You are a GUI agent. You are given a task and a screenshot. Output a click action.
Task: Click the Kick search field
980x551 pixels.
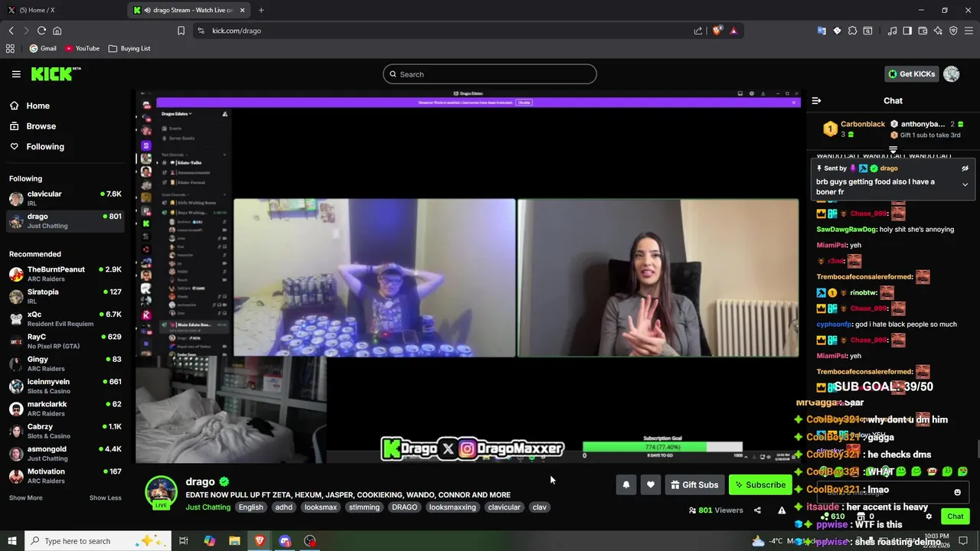coord(490,74)
